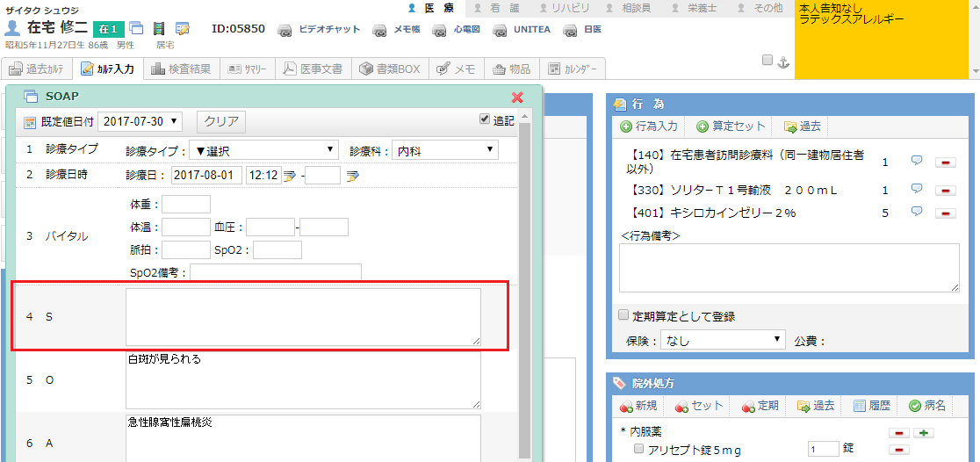Open the 検査結果 tab
The height and width of the screenshot is (462, 980).
click(182, 69)
